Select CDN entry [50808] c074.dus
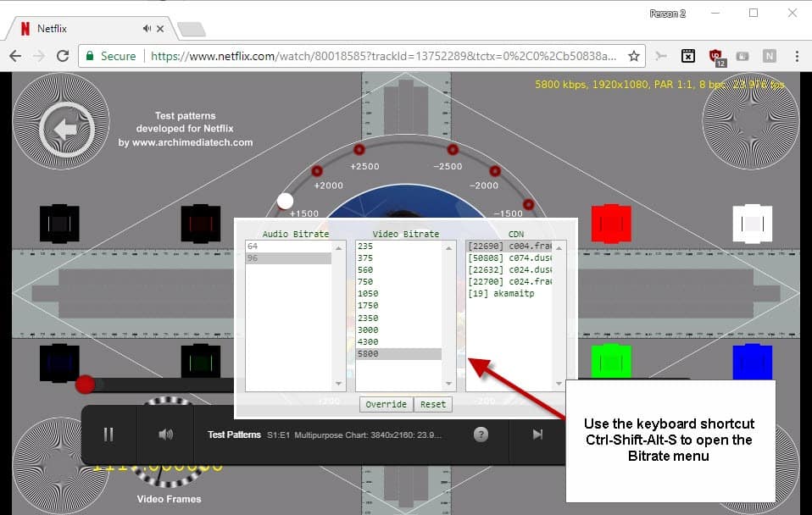 pyautogui.click(x=509, y=258)
